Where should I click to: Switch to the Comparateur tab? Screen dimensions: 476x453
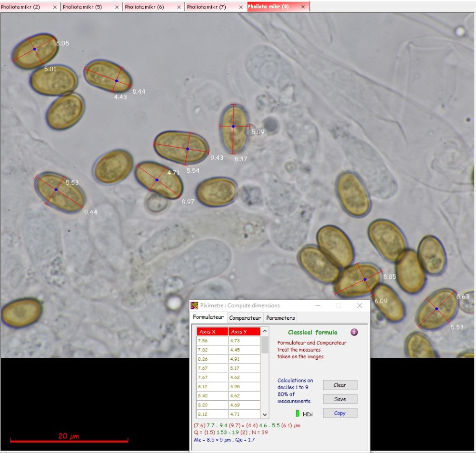[245, 318]
